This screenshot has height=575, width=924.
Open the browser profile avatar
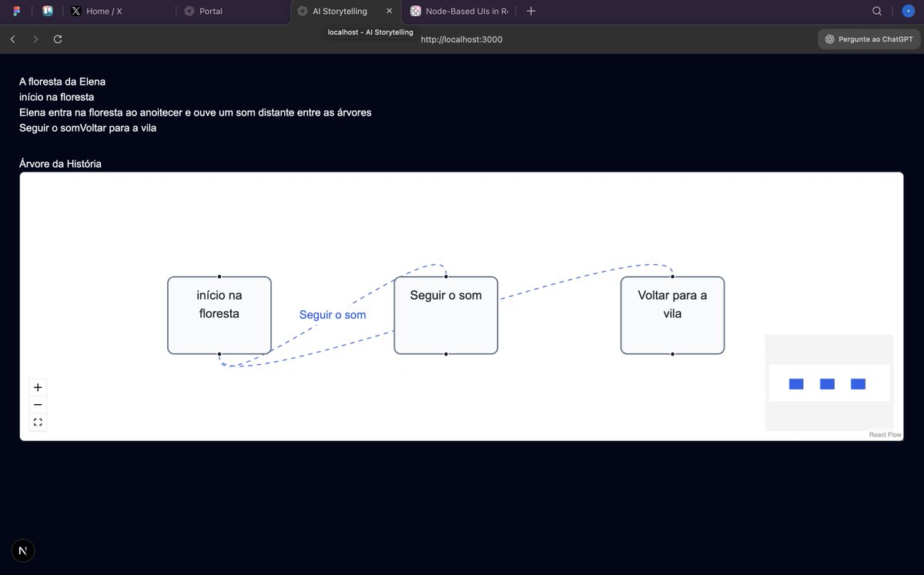coord(909,12)
